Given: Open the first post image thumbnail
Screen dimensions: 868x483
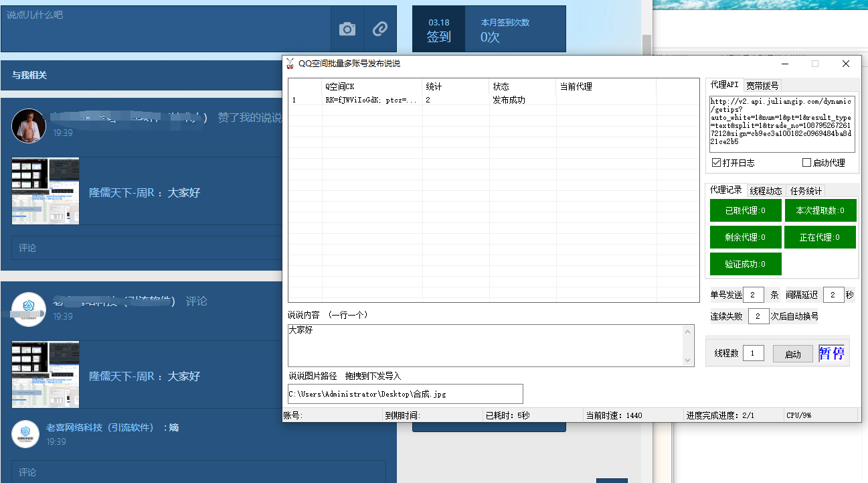Looking at the screenshot, I should coord(46,191).
